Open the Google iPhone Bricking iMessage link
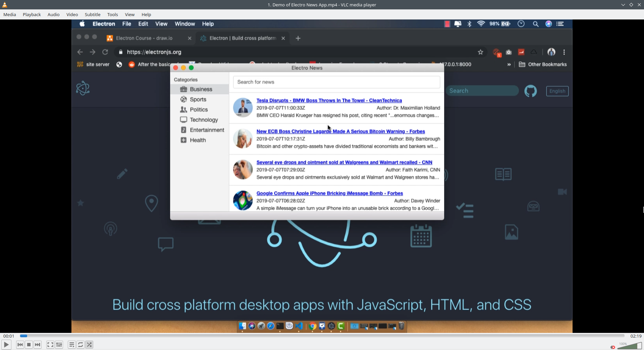 [330, 193]
